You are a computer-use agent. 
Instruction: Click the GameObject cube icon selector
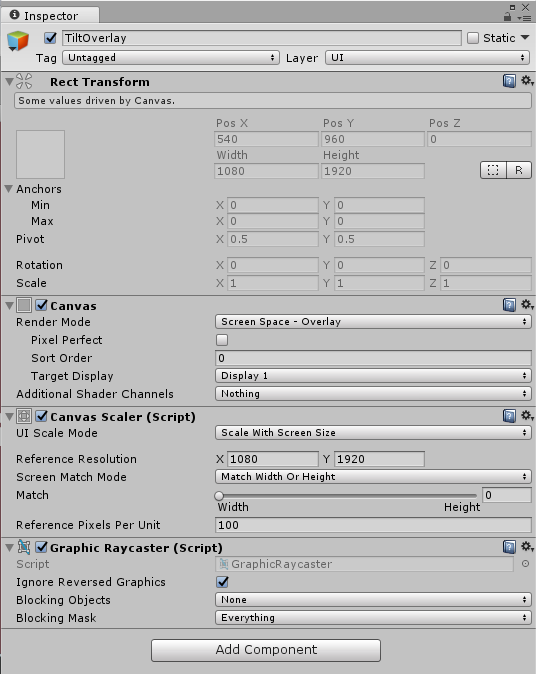pos(18,41)
